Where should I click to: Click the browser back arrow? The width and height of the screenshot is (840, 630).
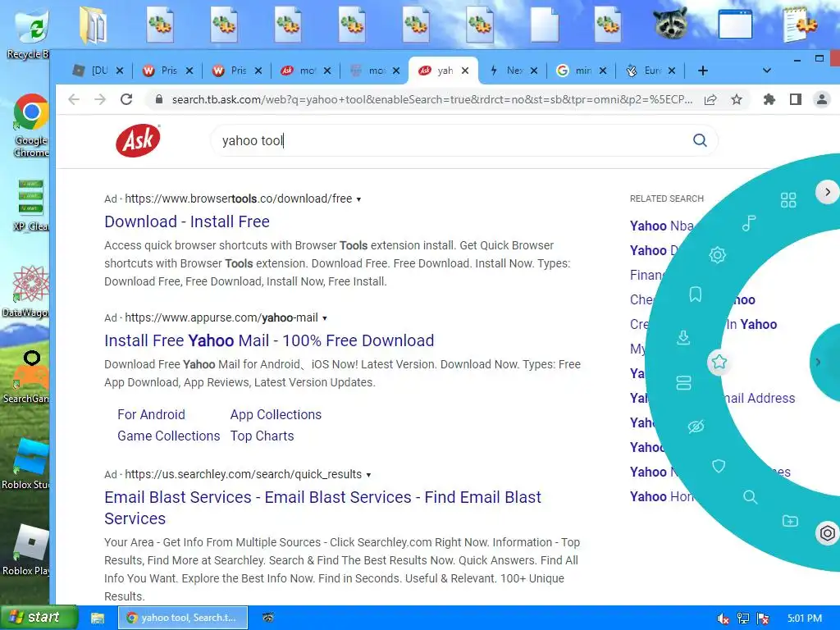point(74,99)
